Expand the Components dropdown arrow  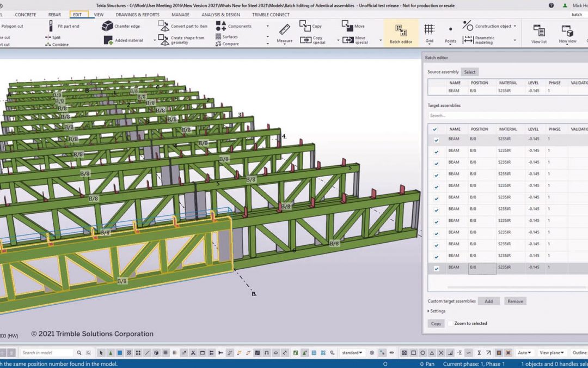point(267,26)
